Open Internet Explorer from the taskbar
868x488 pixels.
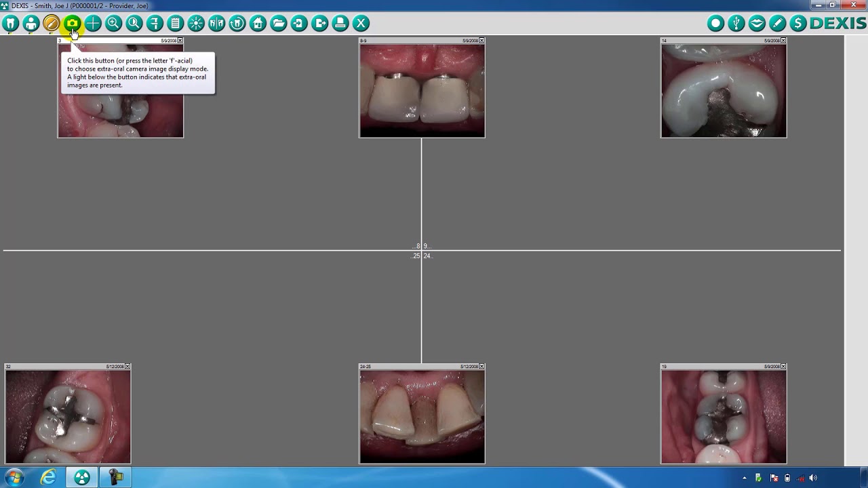tap(48, 477)
